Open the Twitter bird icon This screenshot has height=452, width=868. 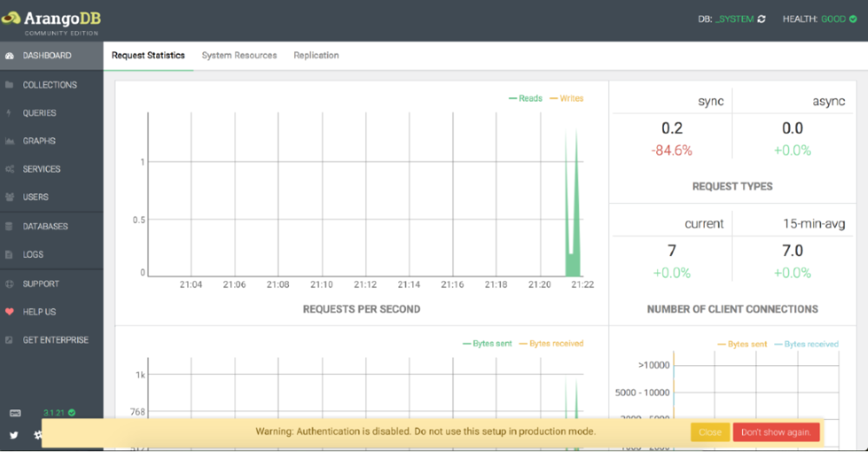click(x=14, y=436)
